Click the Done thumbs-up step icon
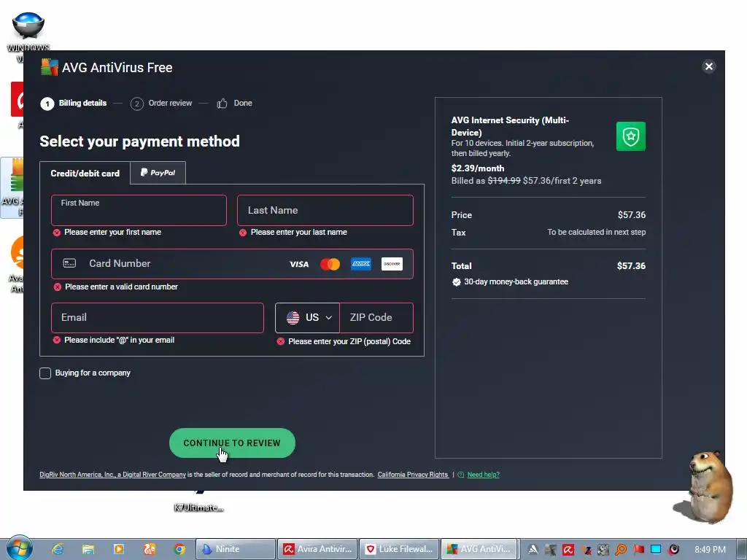 tap(222, 104)
